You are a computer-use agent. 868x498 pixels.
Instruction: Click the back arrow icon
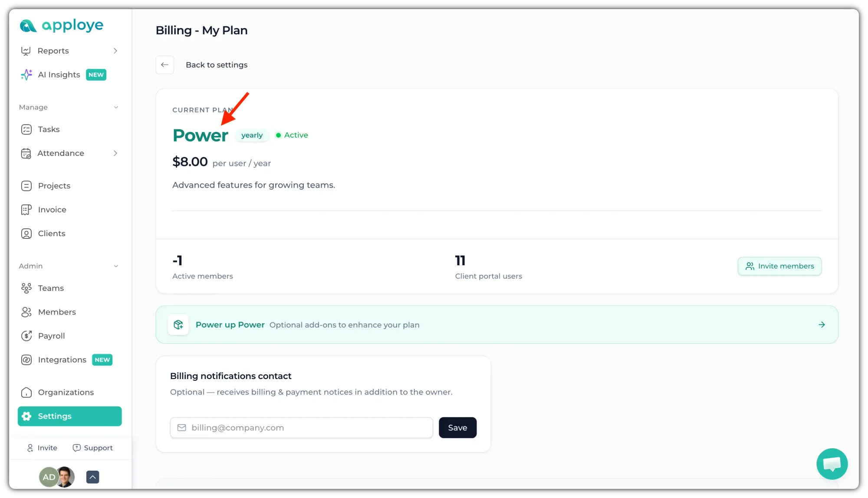point(165,65)
